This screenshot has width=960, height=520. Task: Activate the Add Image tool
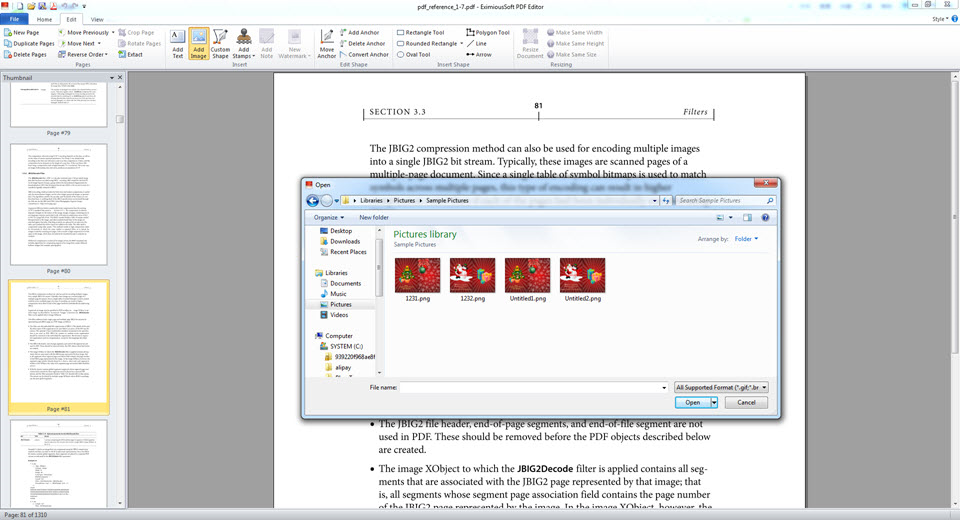[198, 43]
